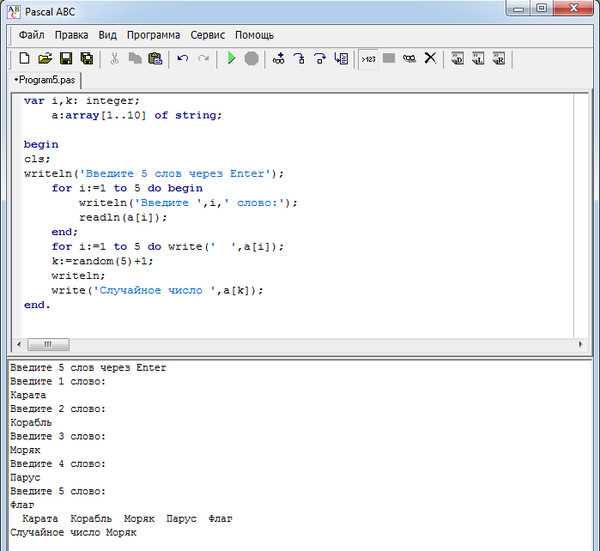Click the X delete icon in the toolbar

(x=430, y=58)
